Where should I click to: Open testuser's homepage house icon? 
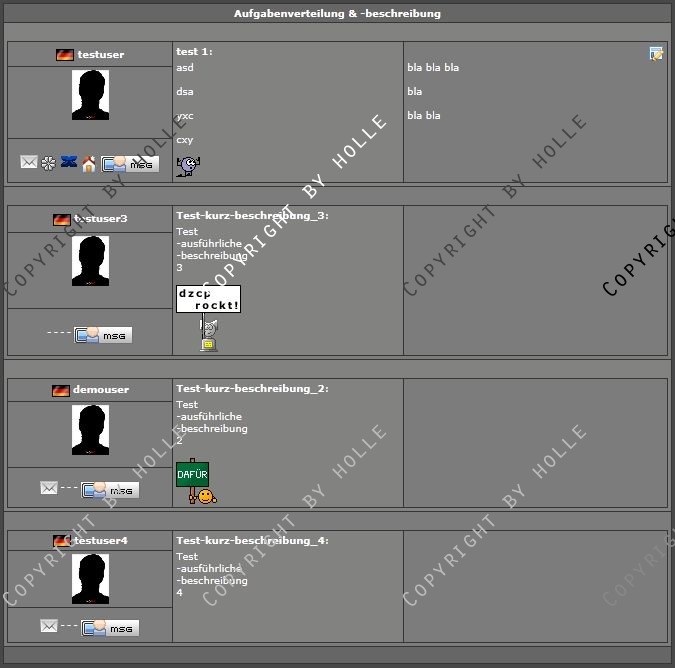click(89, 164)
